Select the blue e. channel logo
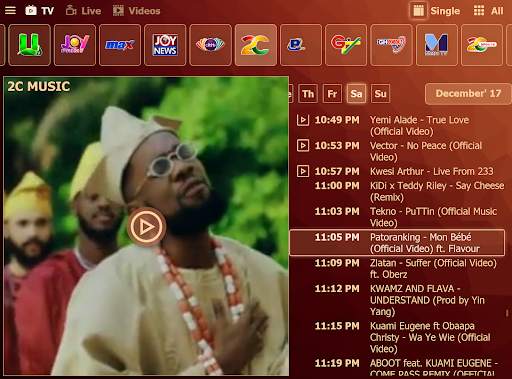This screenshot has width=512, height=379. pyautogui.click(x=301, y=45)
